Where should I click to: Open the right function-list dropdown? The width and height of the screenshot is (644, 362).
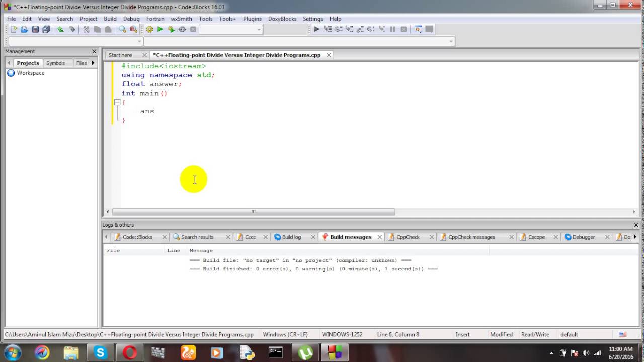click(451, 41)
